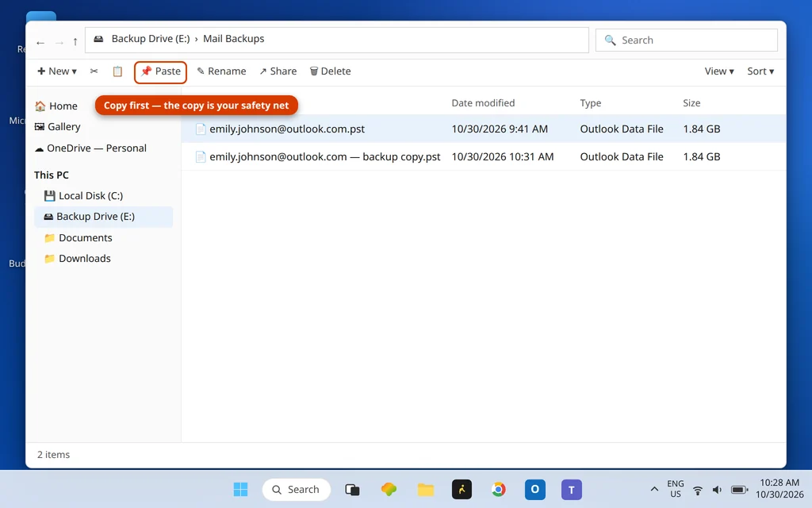This screenshot has height=508, width=812.
Task: Open Windows Start menu
Action: 240,489
